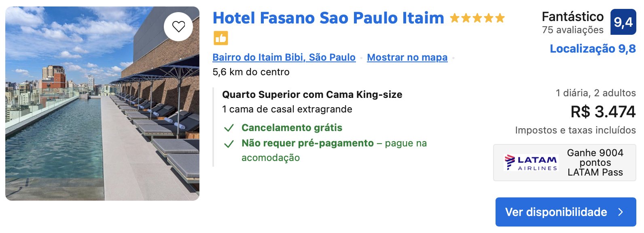The height and width of the screenshot is (233, 644).
Task: Open the Hotel Fasano Sao Paulo Itaim title
Action: (x=328, y=18)
